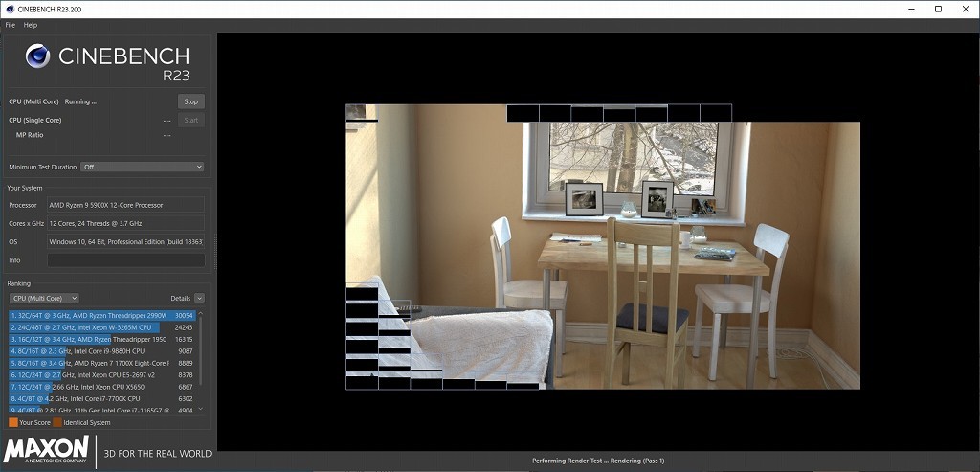Stop the CPU Multi Core test
Screen dimensions: 980x472
pyautogui.click(x=190, y=101)
